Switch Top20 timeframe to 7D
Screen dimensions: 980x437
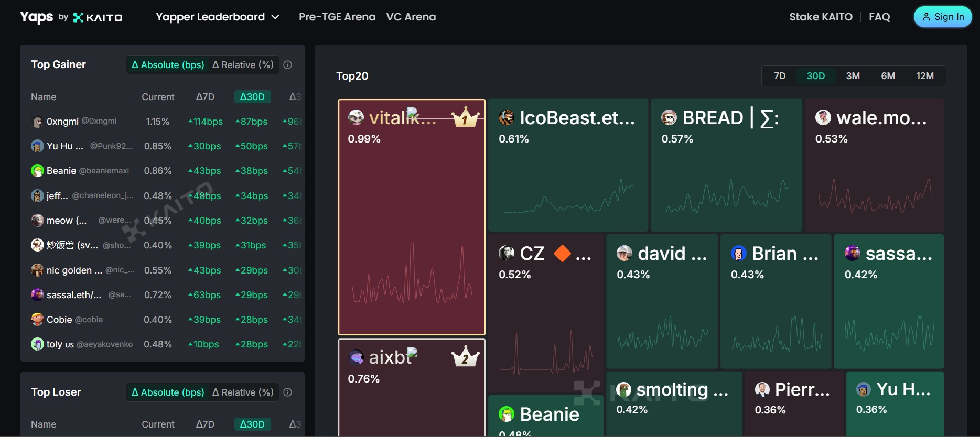point(780,76)
